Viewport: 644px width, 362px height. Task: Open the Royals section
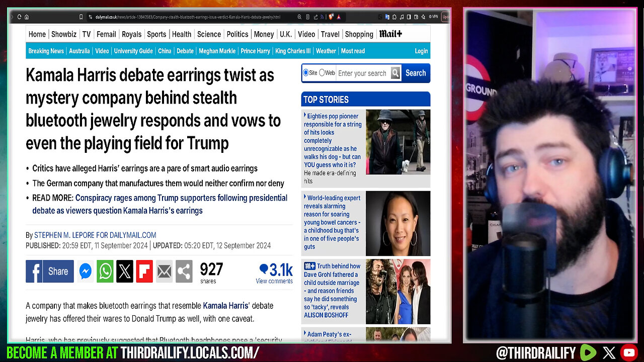click(131, 34)
